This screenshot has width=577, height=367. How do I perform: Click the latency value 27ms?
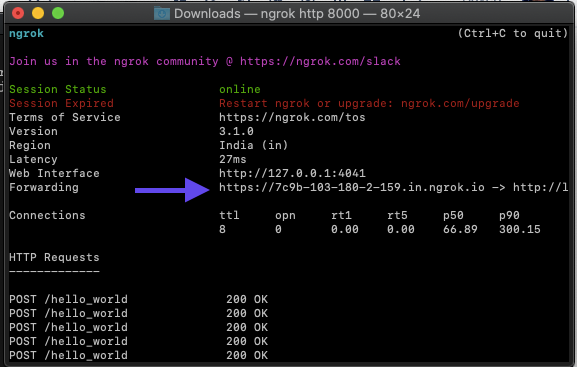233,159
